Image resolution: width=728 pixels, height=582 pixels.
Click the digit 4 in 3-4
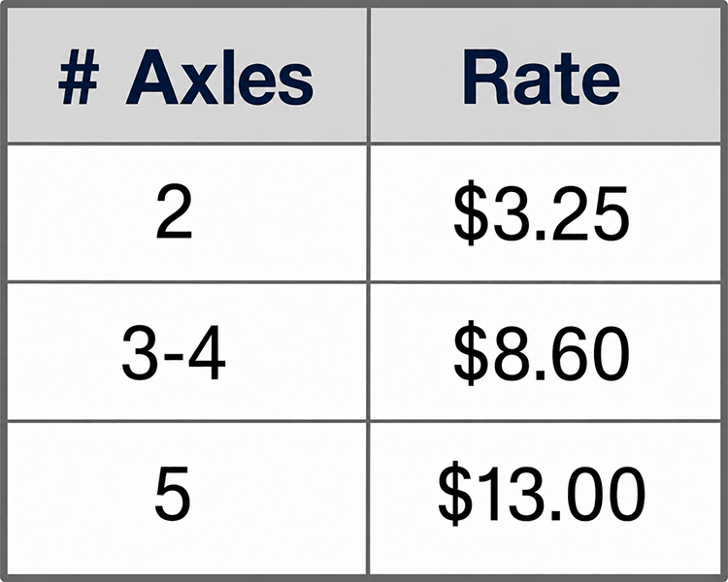pos(206,353)
